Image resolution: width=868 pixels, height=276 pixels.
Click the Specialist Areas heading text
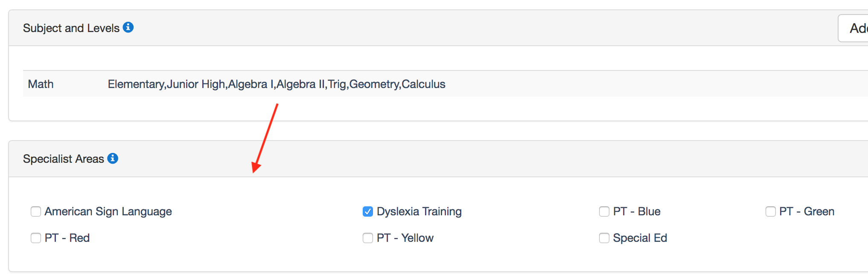pos(63,159)
